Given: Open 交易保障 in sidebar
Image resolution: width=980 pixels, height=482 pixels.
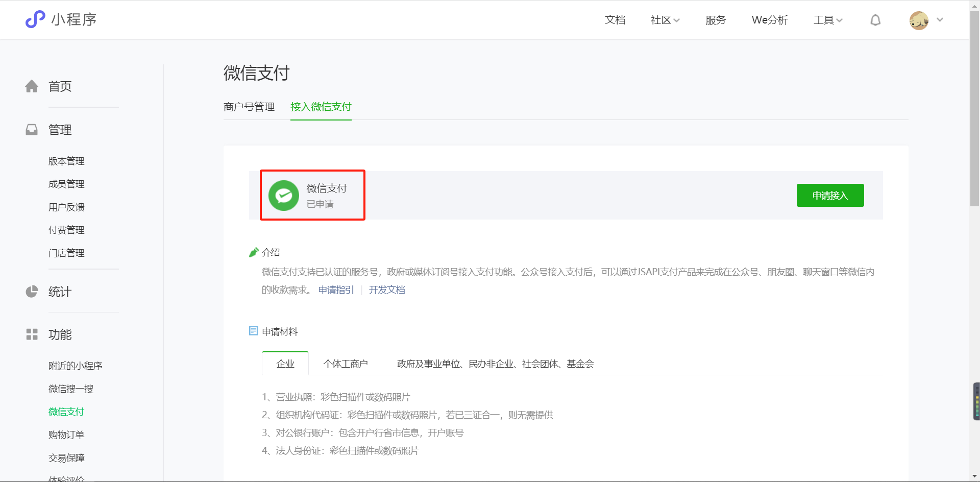Looking at the screenshot, I should (x=66, y=457).
